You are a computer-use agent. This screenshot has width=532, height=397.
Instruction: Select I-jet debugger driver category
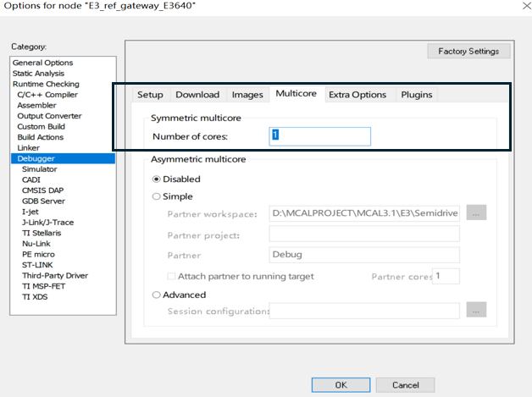(30, 212)
